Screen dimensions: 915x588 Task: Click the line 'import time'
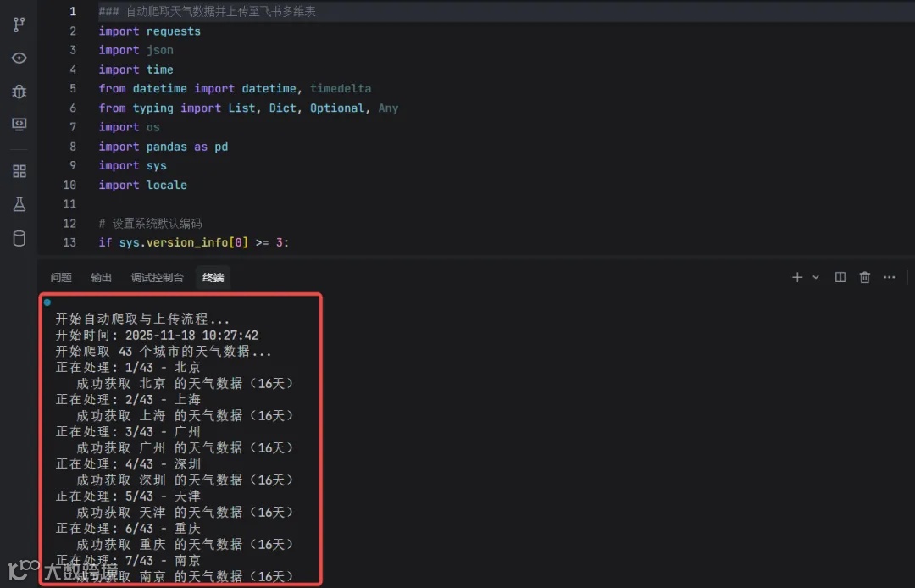(136, 69)
